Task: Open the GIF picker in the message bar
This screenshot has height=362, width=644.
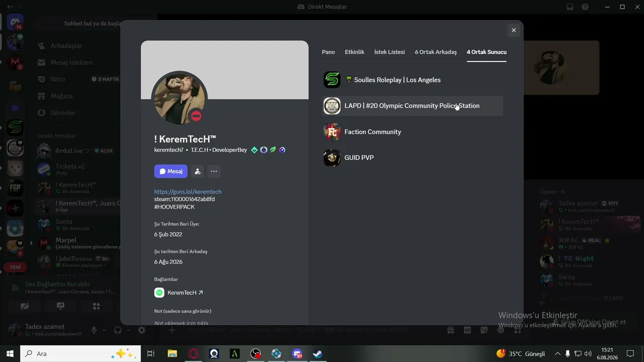Action: [467, 330]
